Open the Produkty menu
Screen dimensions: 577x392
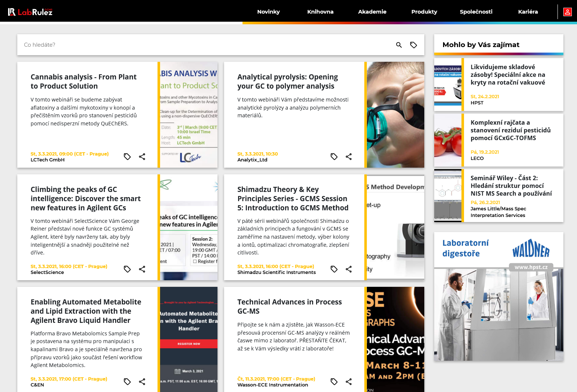(x=424, y=12)
